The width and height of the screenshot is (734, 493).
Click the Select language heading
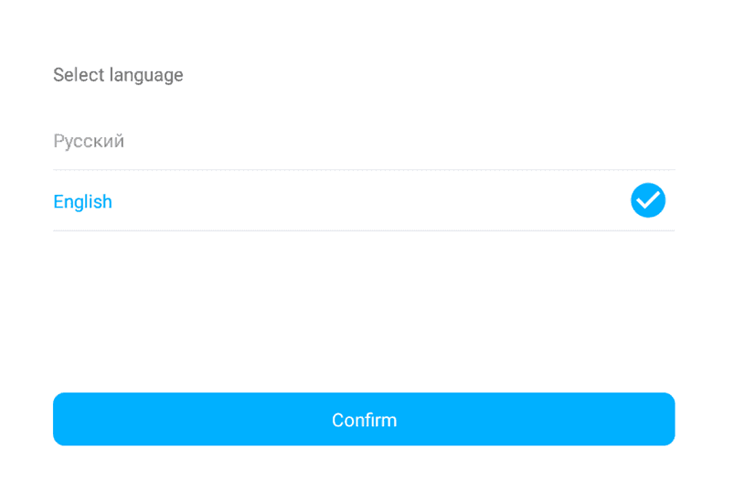[x=118, y=75]
